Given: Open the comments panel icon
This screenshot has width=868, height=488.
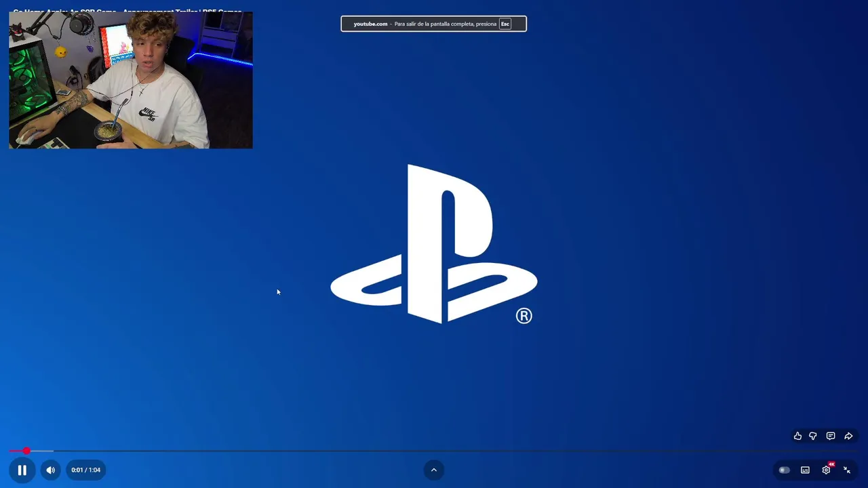Looking at the screenshot, I should click(831, 436).
